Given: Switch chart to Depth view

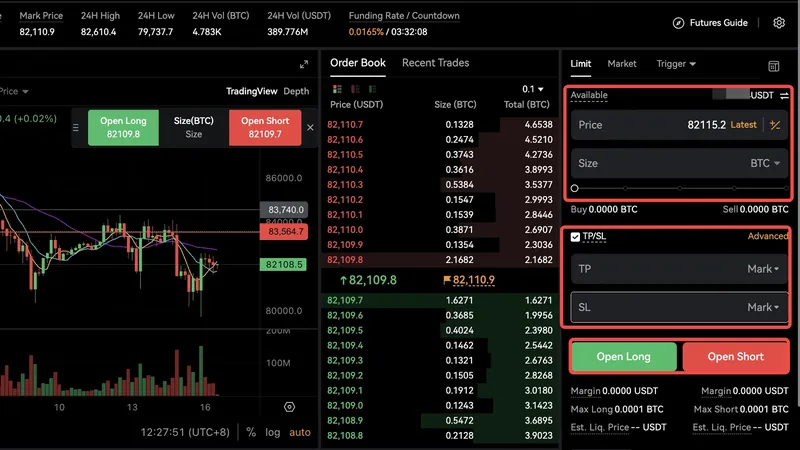Looking at the screenshot, I should 296,91.
